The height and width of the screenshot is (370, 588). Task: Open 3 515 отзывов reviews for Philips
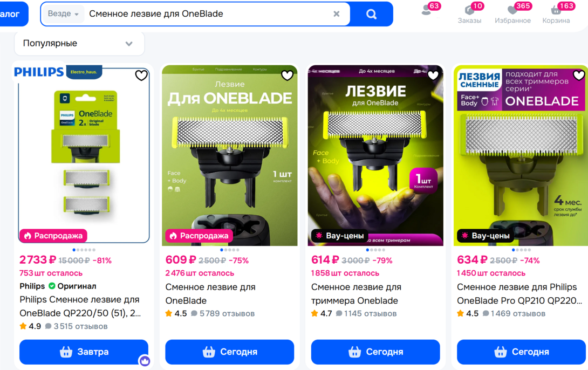coord(77,326)
